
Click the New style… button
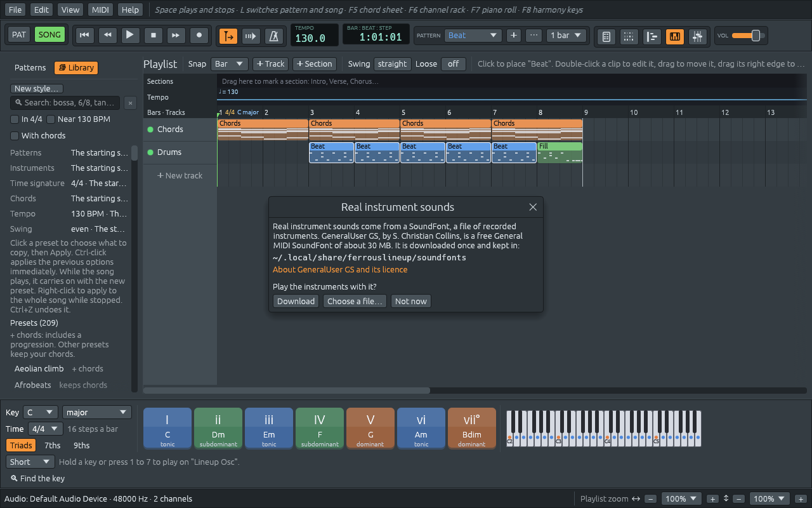(37, 89)
